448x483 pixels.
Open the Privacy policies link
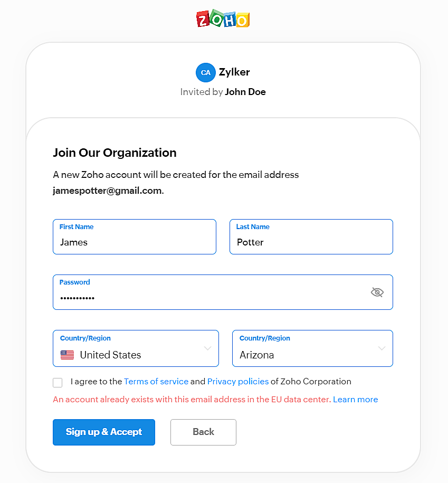(x=237, y=381)
